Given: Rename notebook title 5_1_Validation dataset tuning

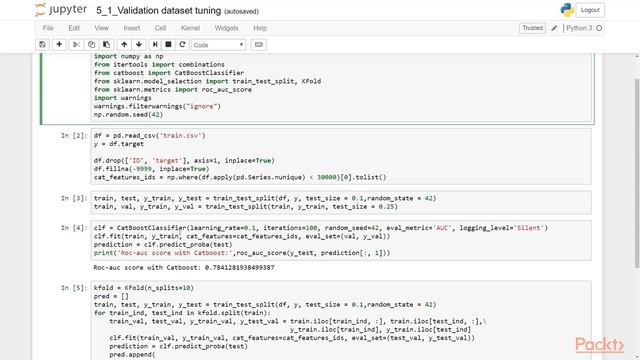Looking at the screenshot, I should pyautogui.click(x=158, y=11).
